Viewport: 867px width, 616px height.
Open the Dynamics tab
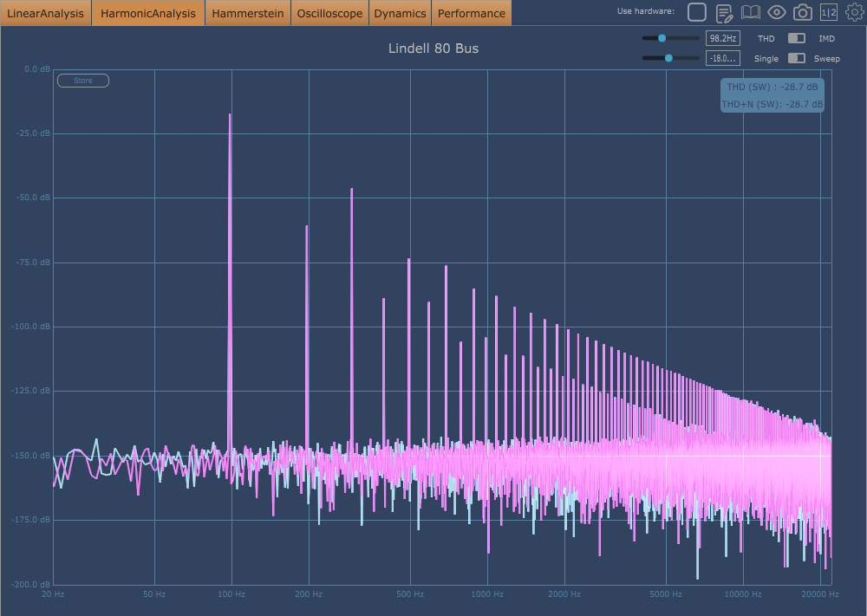tap(400, 13)
